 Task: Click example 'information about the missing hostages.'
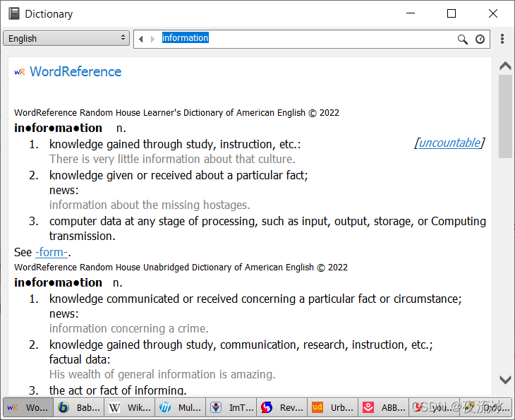pyautogui.click(x=150, y=205)
